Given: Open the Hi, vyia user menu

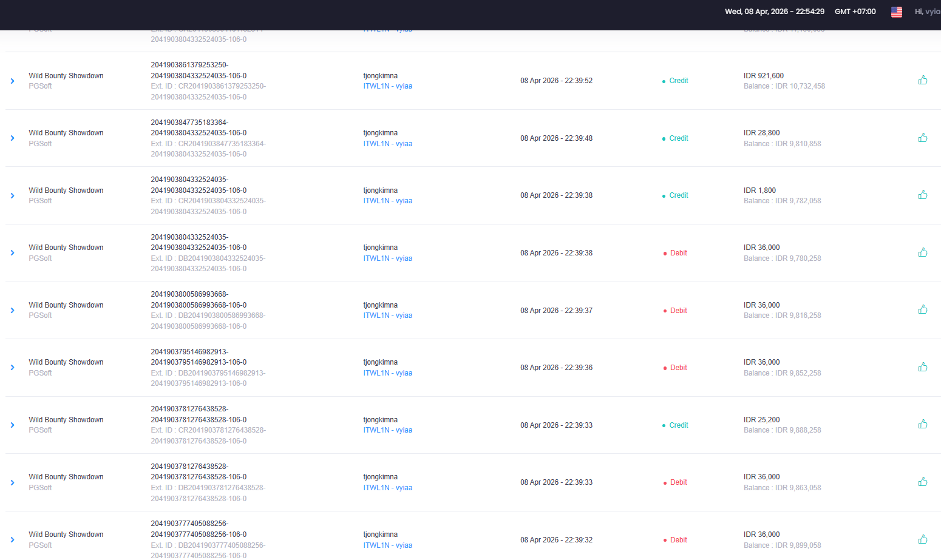Looking at the screenshot, I should pos(927,12).
